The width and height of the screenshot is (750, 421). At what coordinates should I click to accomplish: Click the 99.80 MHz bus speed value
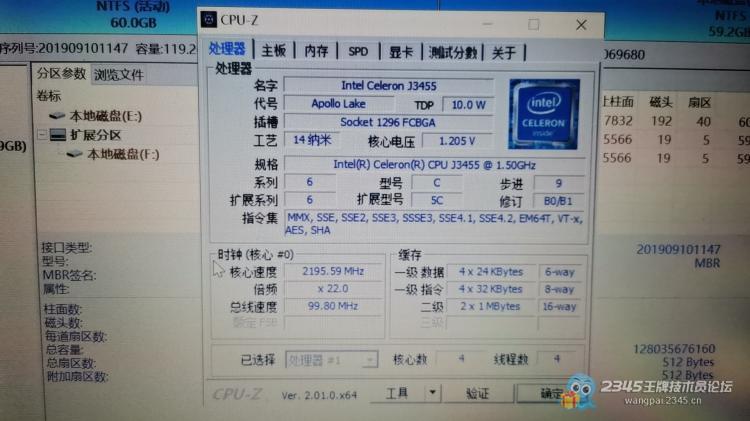pos(333,306)
